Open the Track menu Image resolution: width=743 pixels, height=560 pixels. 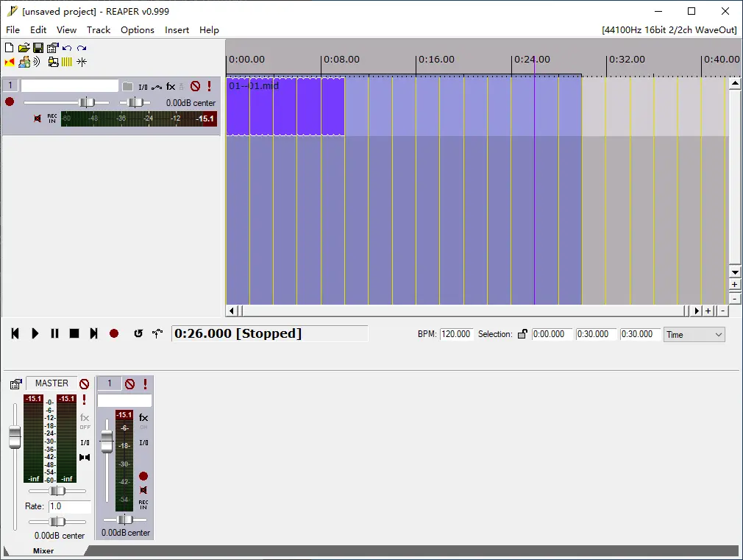pyautogui.click(x=99, y=30)
